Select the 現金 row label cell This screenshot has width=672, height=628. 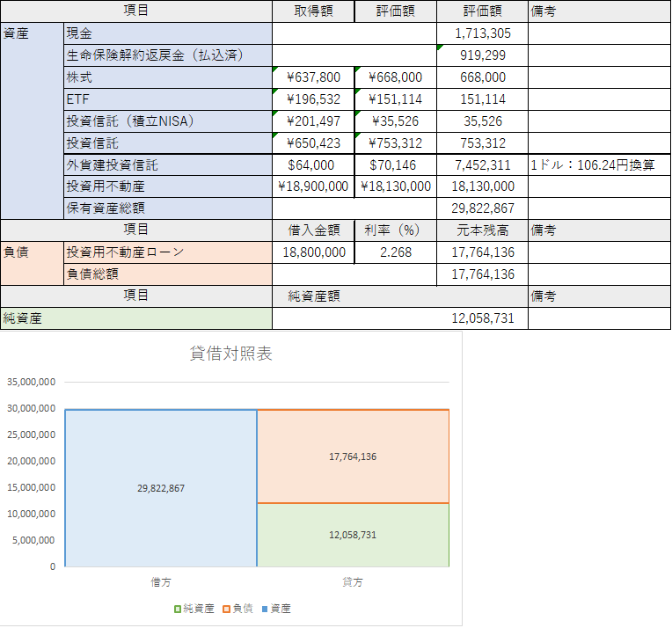point(168,33)
